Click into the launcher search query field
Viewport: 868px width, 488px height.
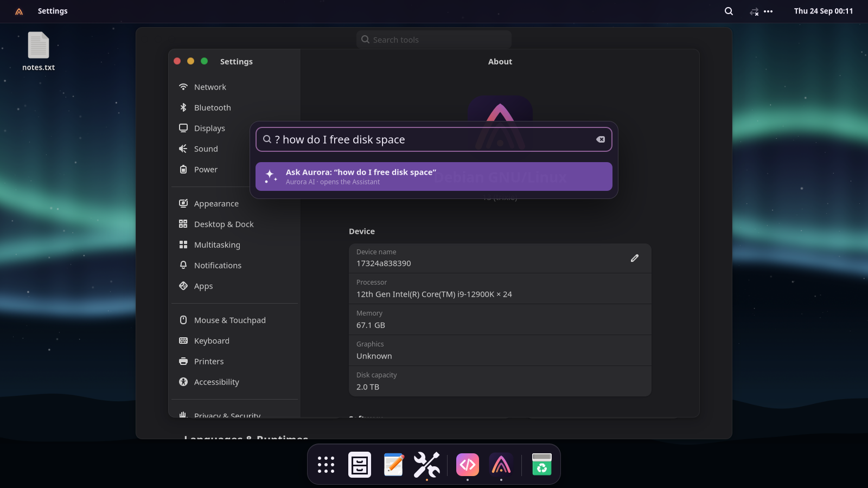(x=434, y=139)
